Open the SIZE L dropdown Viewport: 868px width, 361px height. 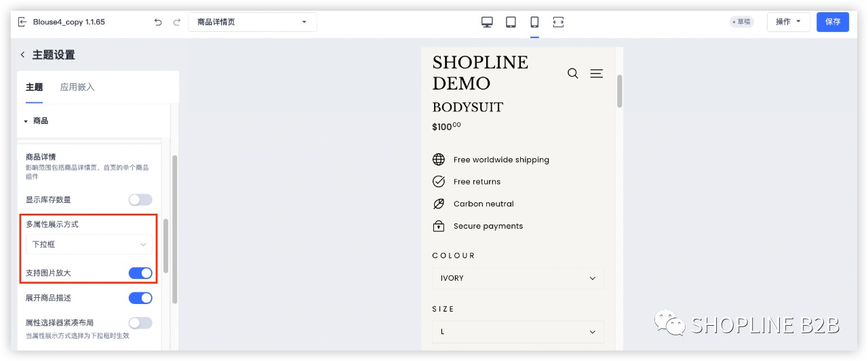517,332
